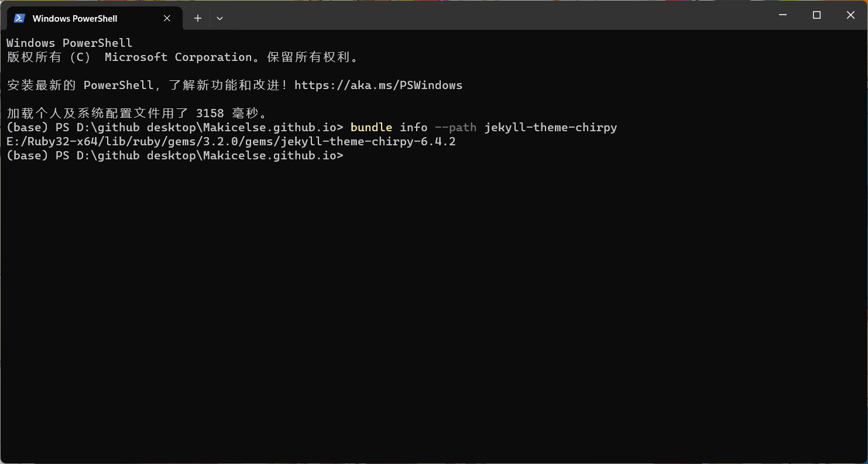
Task: Open the https://aka.ms/PSWindows link
Action: [x=378, y=86]
